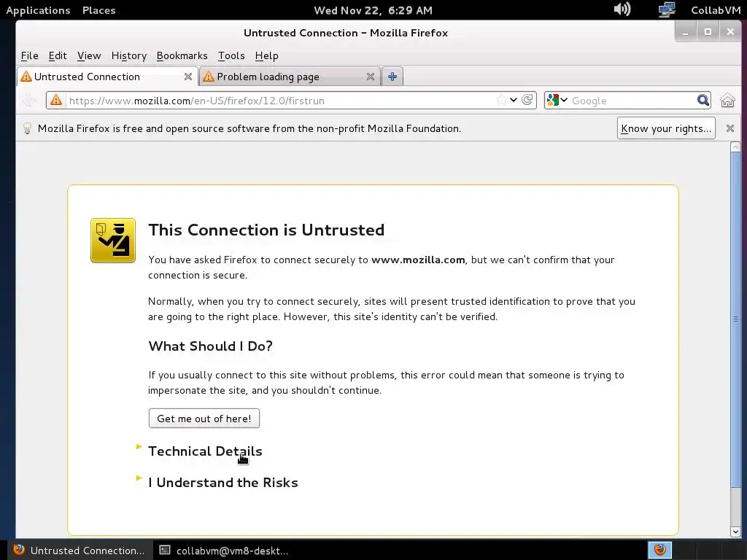
Task: Expand I Understand the Risks section
Action: click(x=223, y=483)
